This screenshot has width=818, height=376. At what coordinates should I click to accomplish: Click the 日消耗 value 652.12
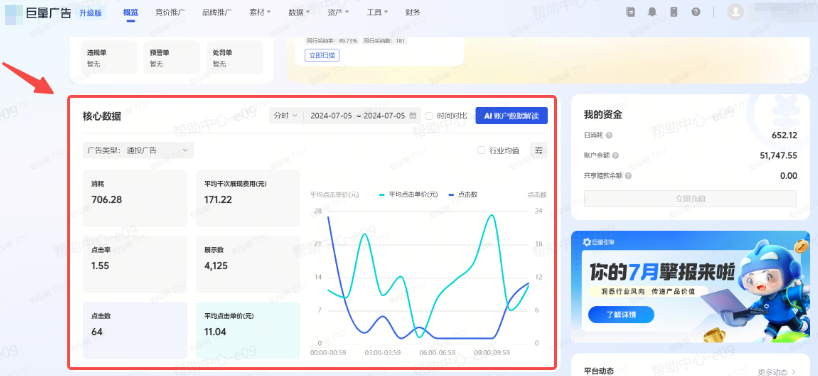coord(785,136)
